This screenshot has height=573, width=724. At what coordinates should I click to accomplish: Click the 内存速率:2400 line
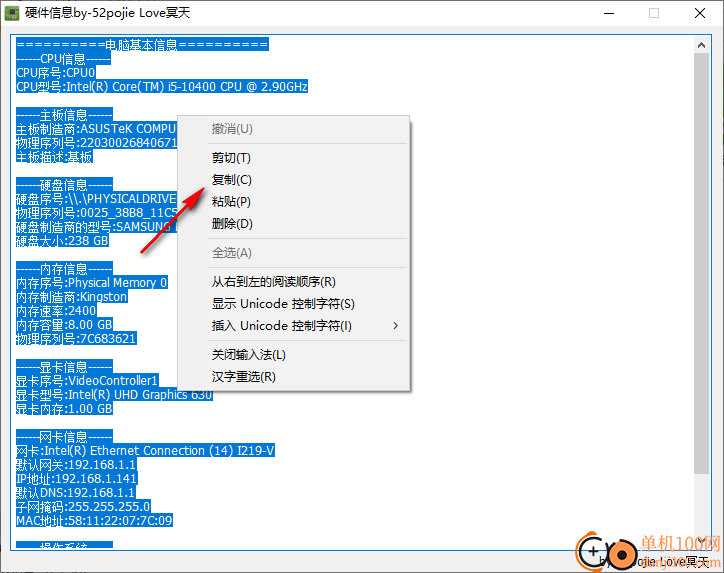click(x=56, y=311)
